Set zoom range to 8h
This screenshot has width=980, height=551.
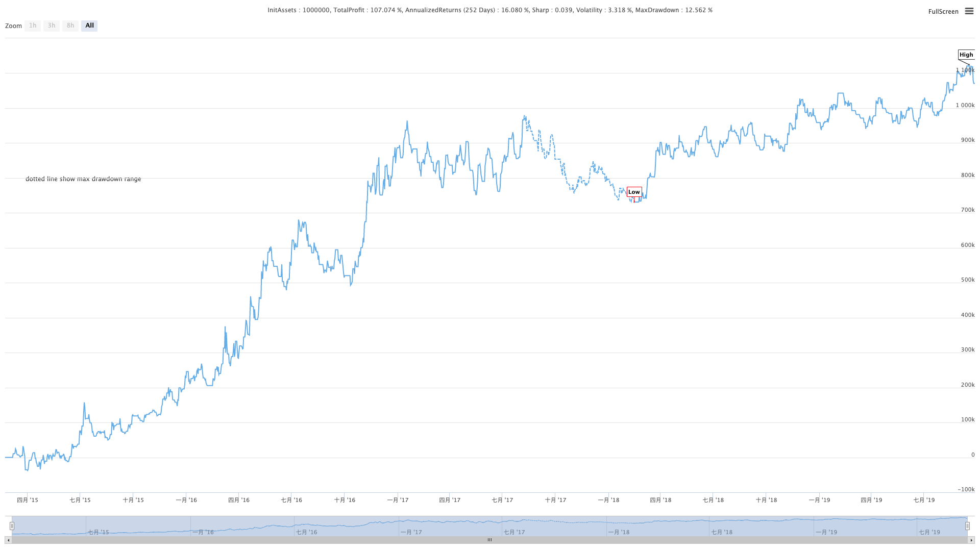click(70, 26)
